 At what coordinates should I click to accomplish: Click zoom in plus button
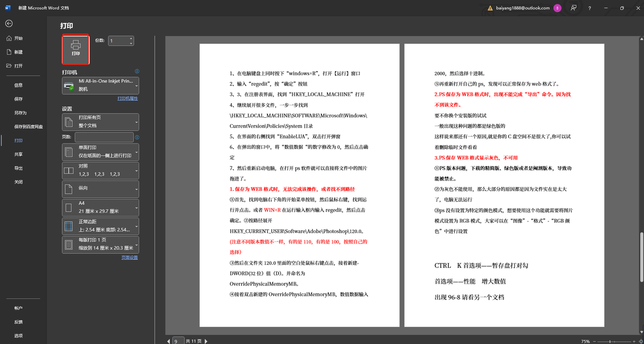click(x=633, y=341)
